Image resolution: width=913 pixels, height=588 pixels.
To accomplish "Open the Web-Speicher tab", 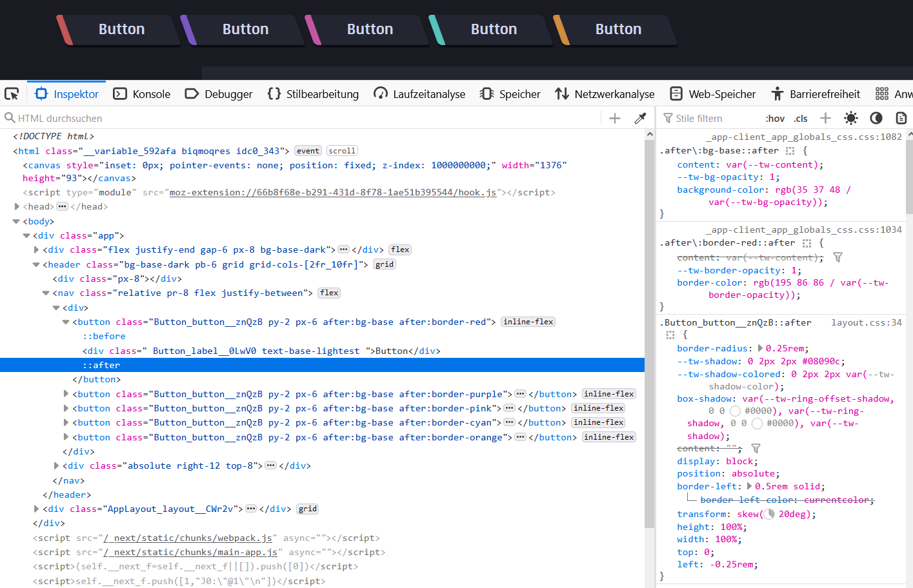I will coord(712,94).
